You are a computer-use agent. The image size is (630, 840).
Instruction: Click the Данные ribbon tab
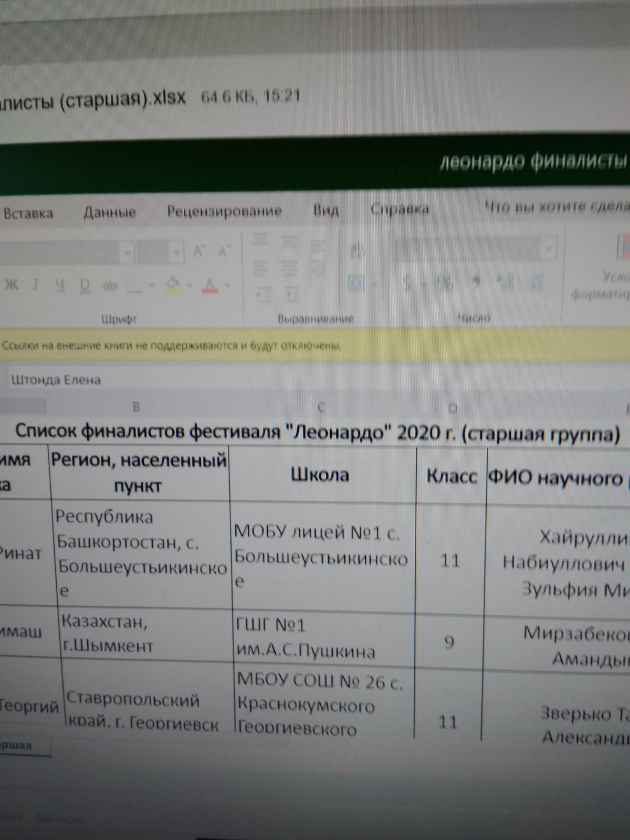click(110, 212)
